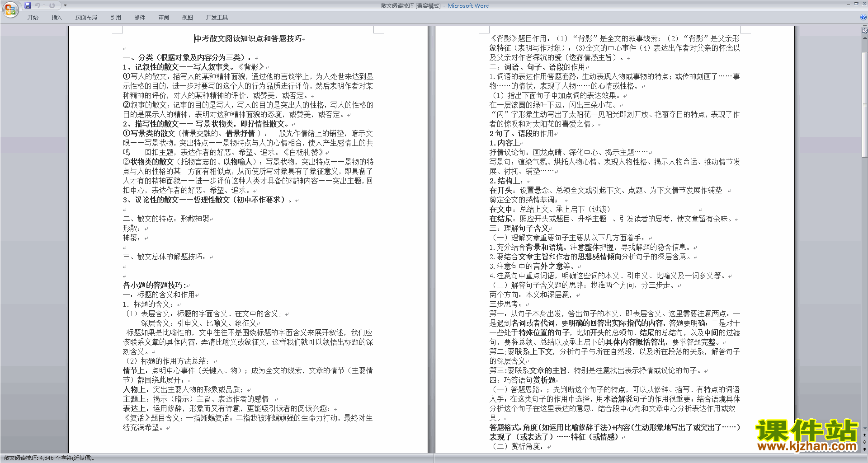Go to next page double-arrow button
Image resolution: width=868 pixels, height=463 pixels.
[x=864, y=449]
